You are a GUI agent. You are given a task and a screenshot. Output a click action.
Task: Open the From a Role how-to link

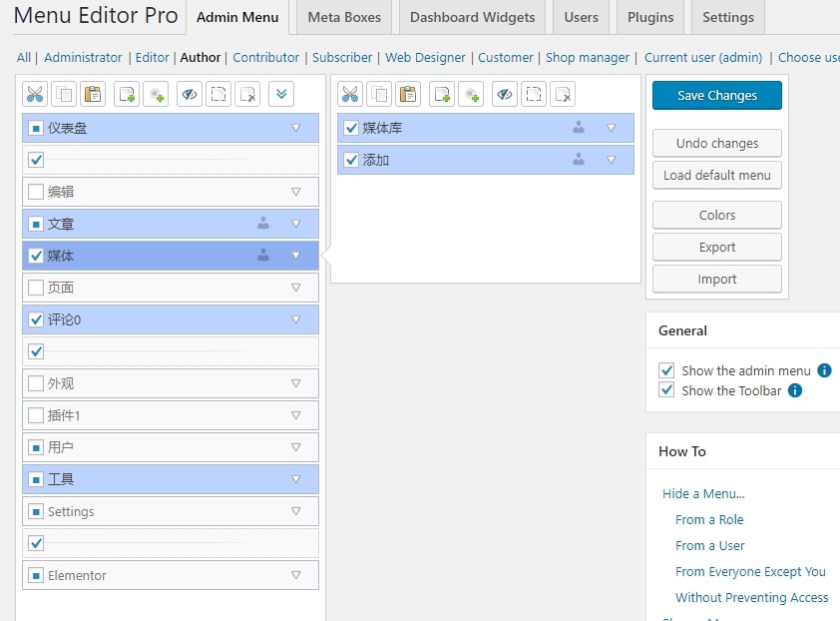click(708, 519)
